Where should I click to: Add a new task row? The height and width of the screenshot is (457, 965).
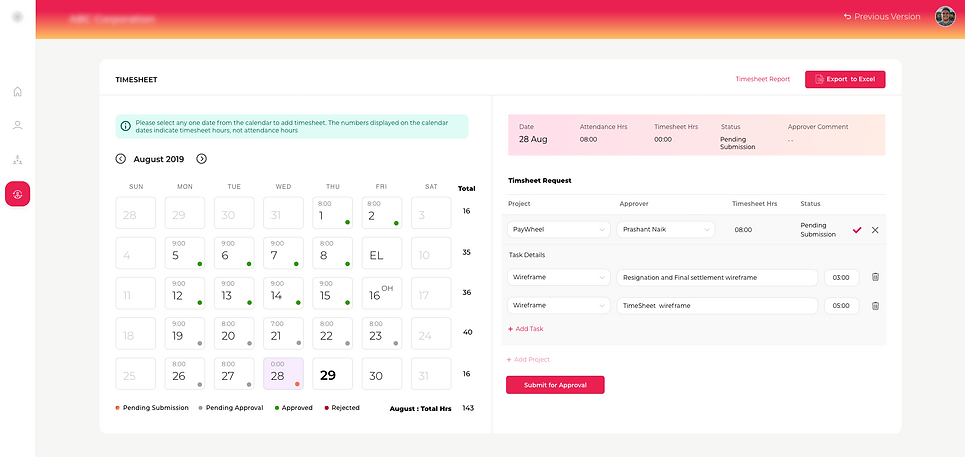tap(526, 329)
